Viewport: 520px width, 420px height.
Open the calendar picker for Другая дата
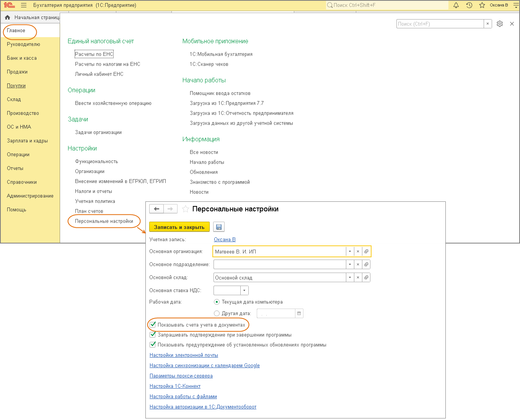pyautogui.click(x=299, y=314)
